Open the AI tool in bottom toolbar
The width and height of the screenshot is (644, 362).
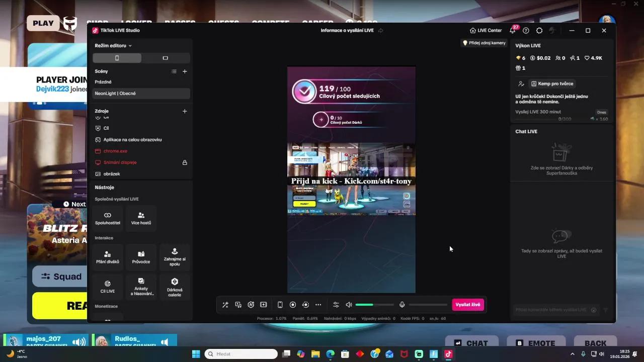[251, 305]
